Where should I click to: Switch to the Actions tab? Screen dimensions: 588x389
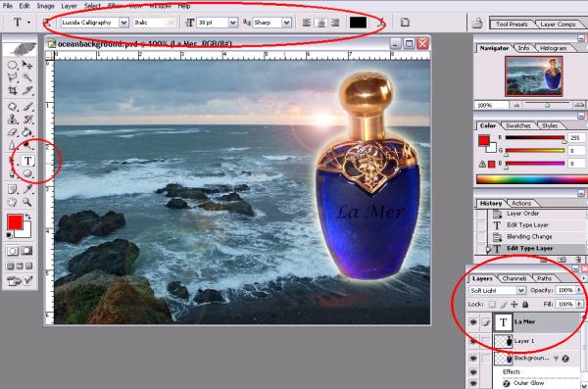click(521, 203)
